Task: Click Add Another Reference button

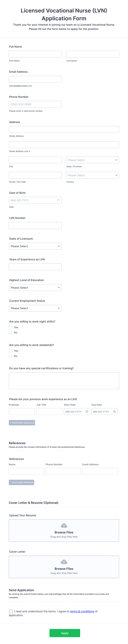Action: pyautogui.click(x=22, y=483)
